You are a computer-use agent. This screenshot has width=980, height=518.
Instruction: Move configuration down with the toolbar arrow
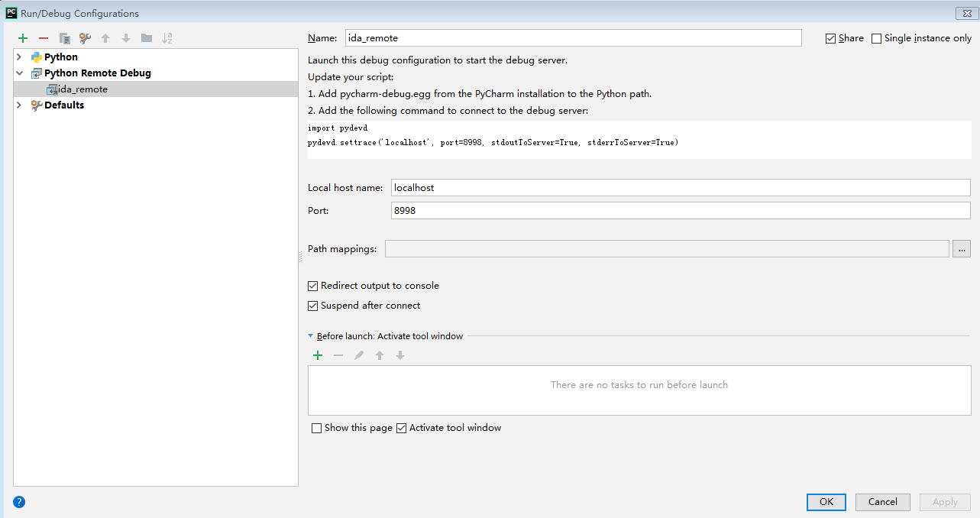click(126, 38)
